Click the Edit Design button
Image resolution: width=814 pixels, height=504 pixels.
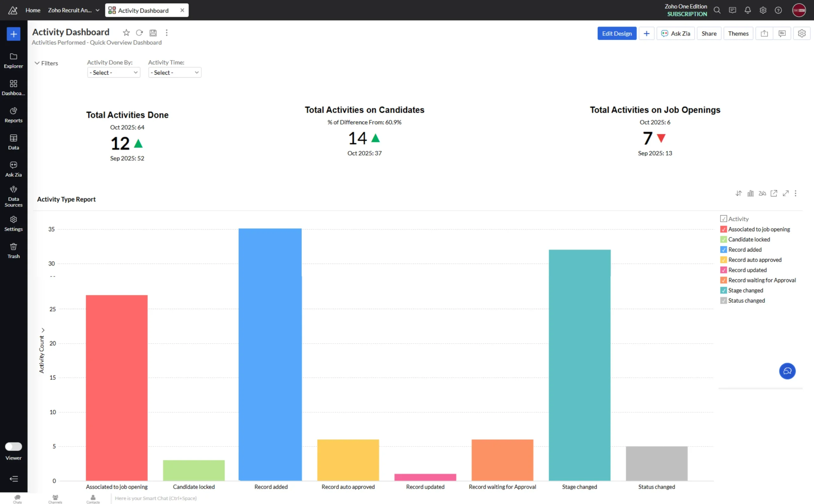coord(616,33)
